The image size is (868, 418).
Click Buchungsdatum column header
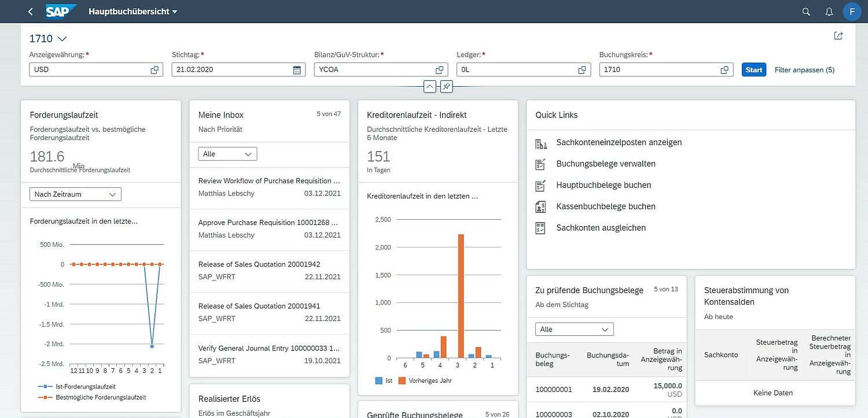(x=608, y=360)
